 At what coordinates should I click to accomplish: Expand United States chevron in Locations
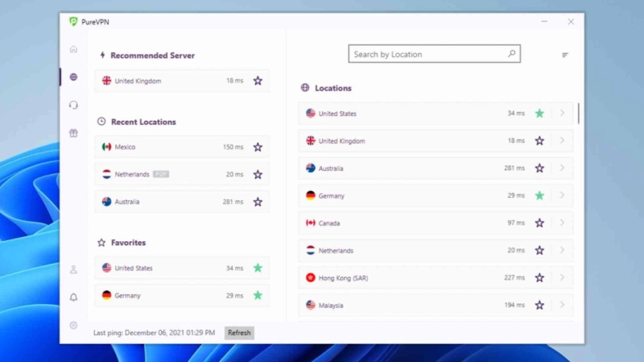[x=562, y=113]
